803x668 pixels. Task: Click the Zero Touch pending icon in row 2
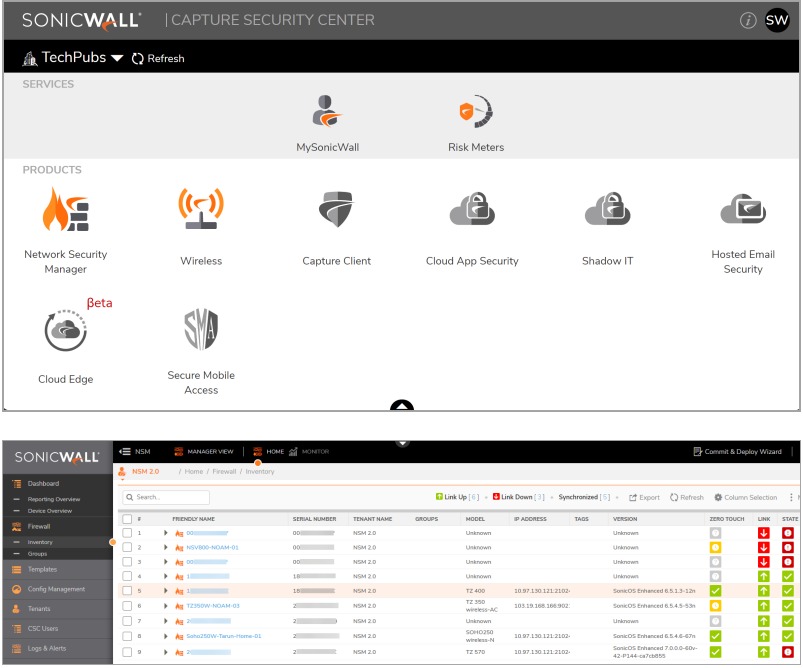pos(715,548)
